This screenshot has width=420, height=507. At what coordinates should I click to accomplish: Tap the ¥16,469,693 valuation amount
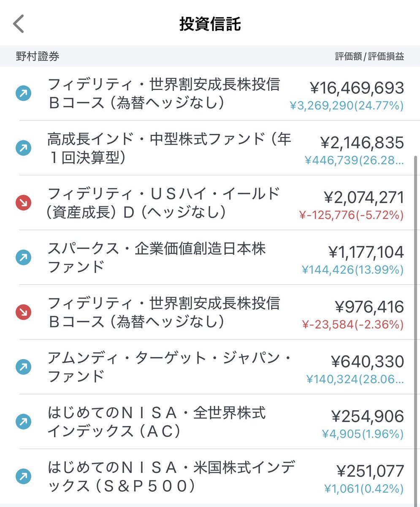357,88
